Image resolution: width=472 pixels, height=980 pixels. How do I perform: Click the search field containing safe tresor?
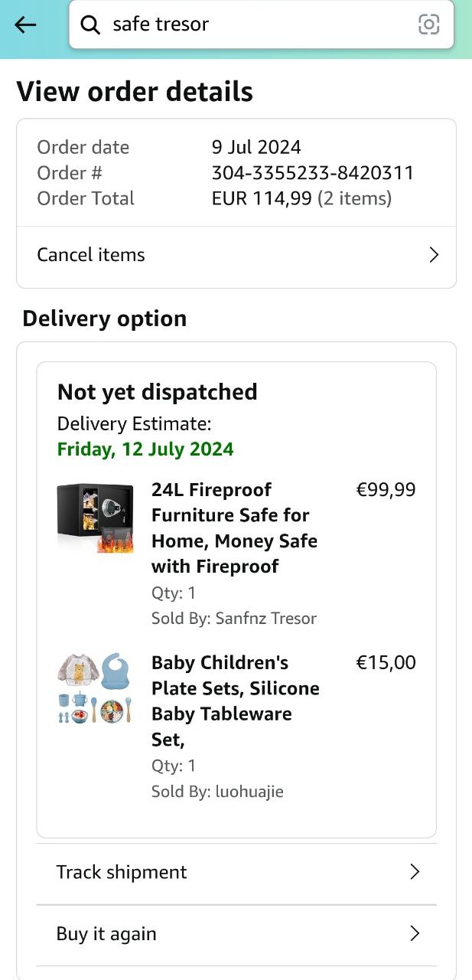click(x=252, y=24)
